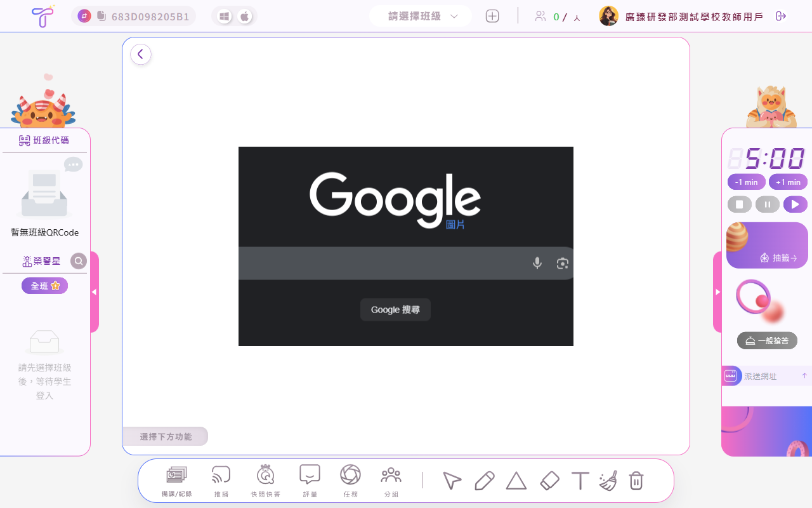Stop the countdown timer
Image resolution: width=812 pixels, height=508 pixels.
click(x=740, y=204)
